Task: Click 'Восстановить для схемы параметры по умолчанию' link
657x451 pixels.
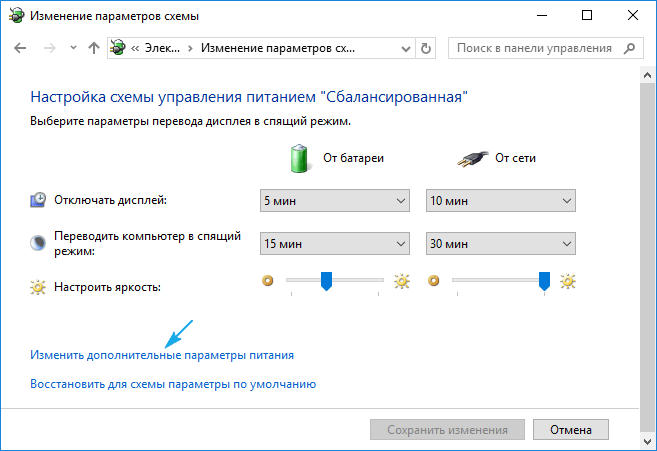Action: point(173,383)
